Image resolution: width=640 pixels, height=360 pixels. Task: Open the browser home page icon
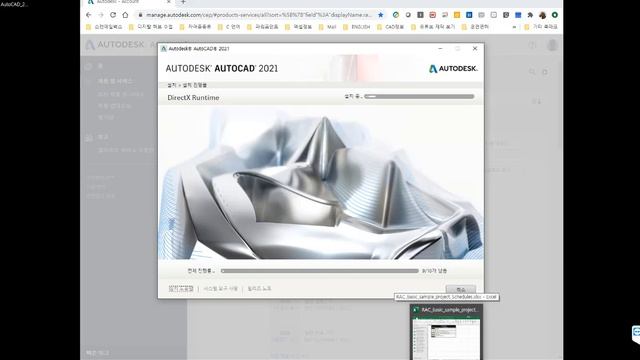(125, 15)
